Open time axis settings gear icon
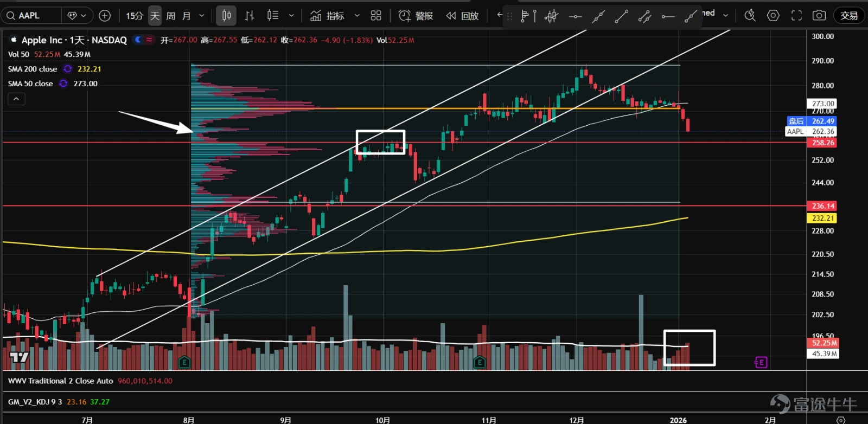The image size is (868, 424). 841,420
